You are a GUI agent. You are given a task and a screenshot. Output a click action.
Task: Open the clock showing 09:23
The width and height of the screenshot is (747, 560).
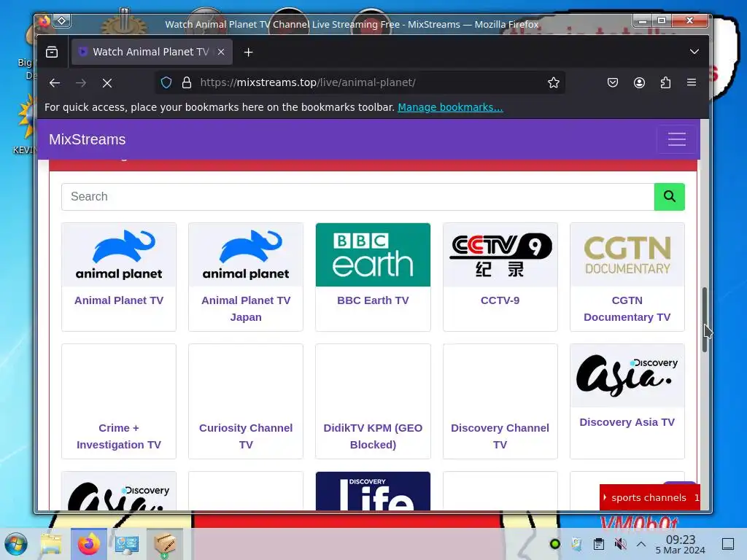click(681, 544)
